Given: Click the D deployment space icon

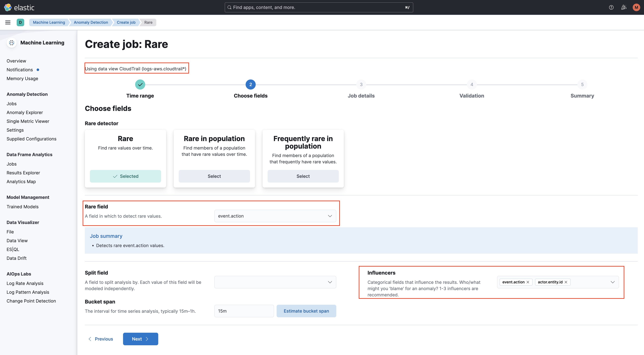Looking at the screenshot, I should pyautogui.click(x=20, y=22).
